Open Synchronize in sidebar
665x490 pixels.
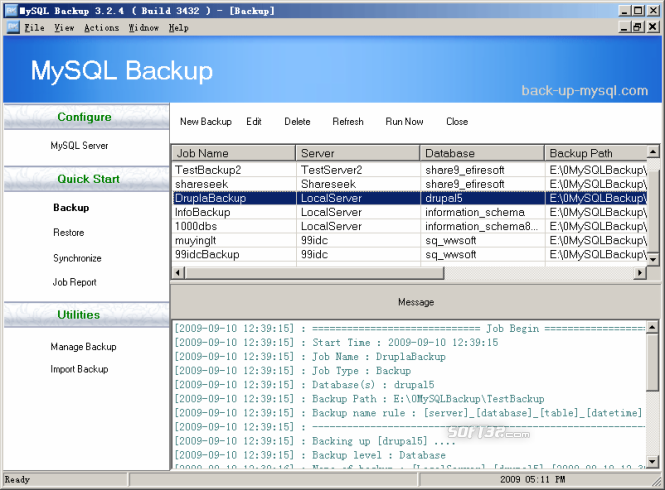coord(77,258)
